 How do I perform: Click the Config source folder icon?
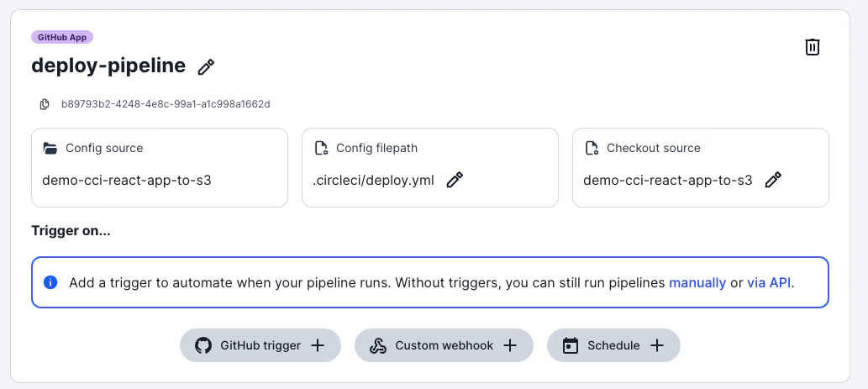(x=50, y=149)
